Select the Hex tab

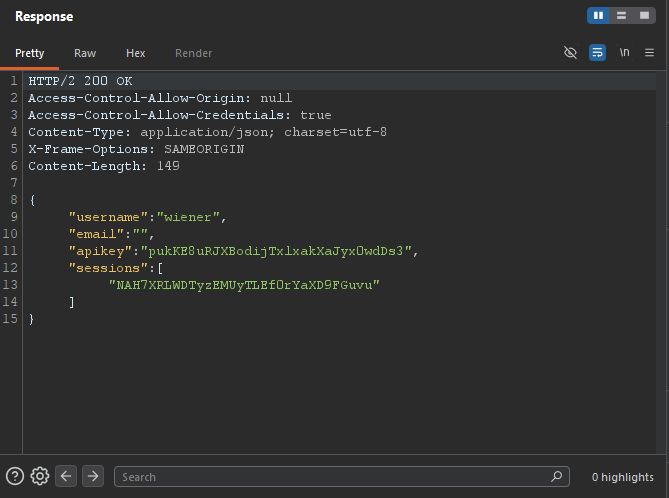pos(136,53)
